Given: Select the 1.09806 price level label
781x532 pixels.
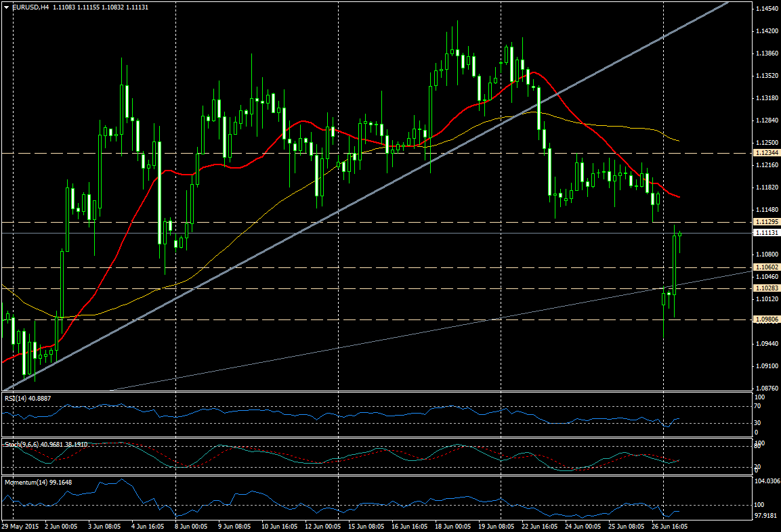Looking at the screenshot, I should pyautogui.click(x=766, y=320).
